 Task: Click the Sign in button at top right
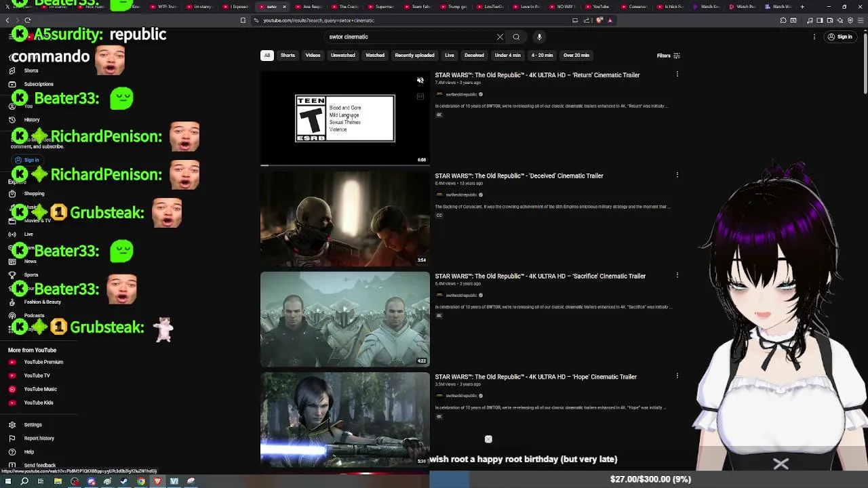[x=840, y=37]
